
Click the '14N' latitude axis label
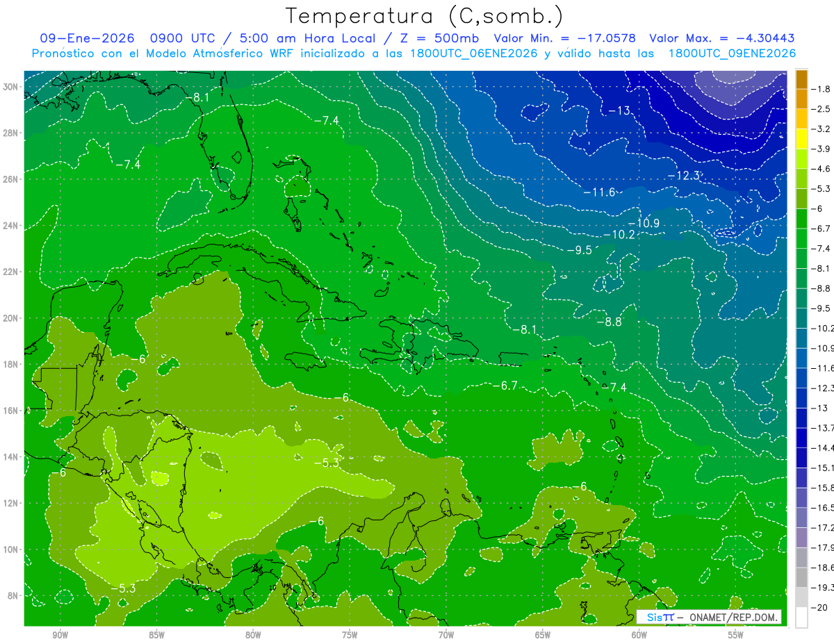[12, 457]
